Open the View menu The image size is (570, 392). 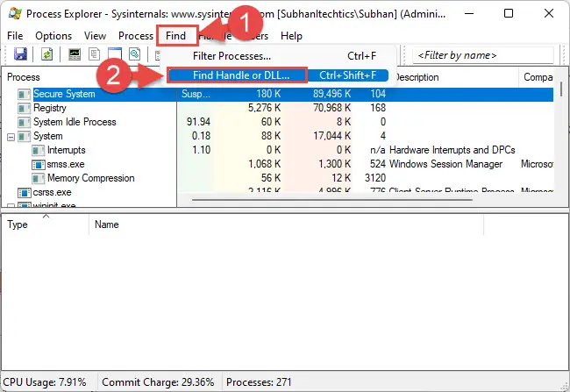click(x=95, y=36)
